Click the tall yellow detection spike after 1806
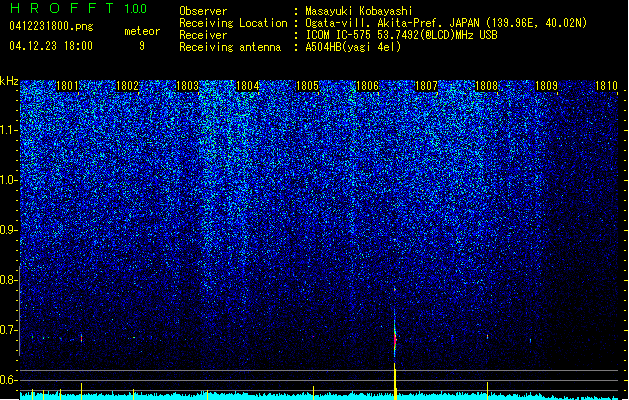 [395, 381]
